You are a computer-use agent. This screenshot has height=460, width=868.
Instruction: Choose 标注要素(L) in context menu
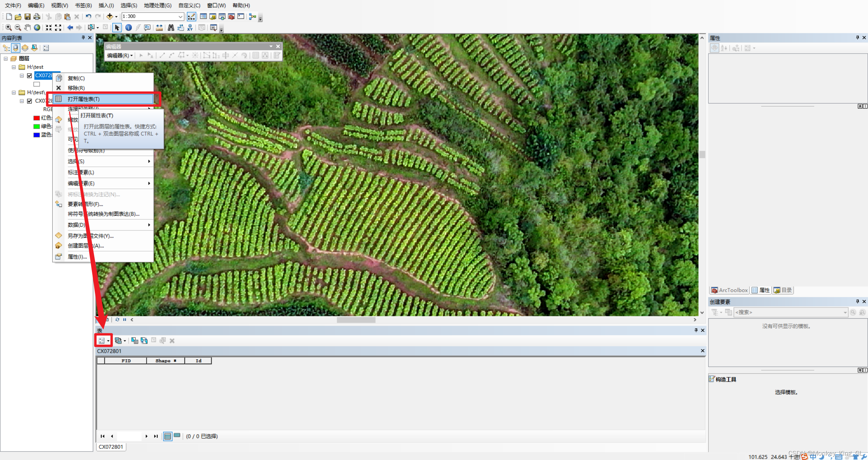coord(103,173)
